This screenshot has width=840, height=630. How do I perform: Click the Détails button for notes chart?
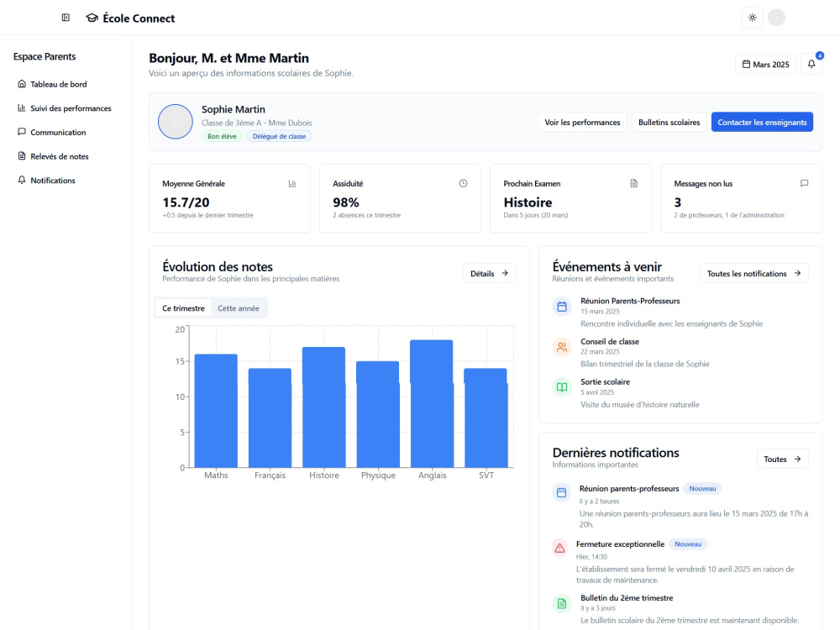pyautogui.click(x=489, y=273)
